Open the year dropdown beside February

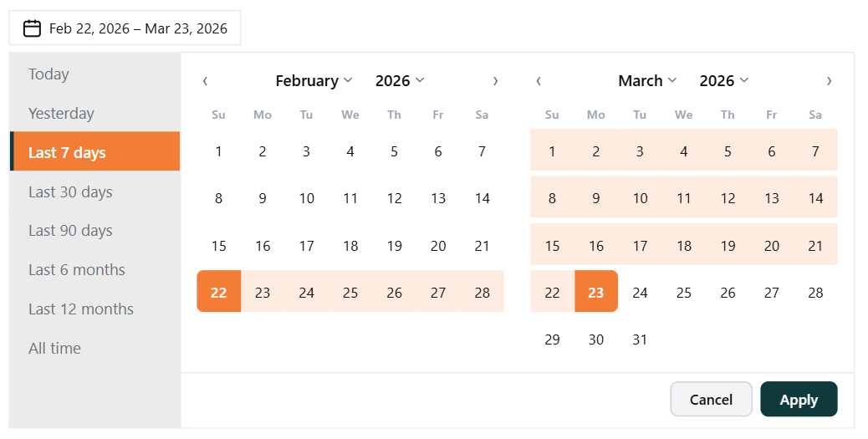(400, 81)
